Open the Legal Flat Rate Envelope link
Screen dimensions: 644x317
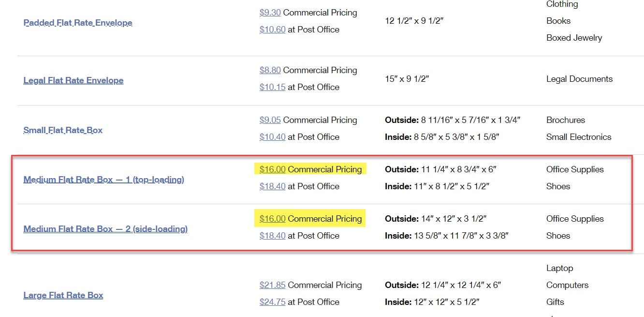pyautogui.click(x=73, y=80)
